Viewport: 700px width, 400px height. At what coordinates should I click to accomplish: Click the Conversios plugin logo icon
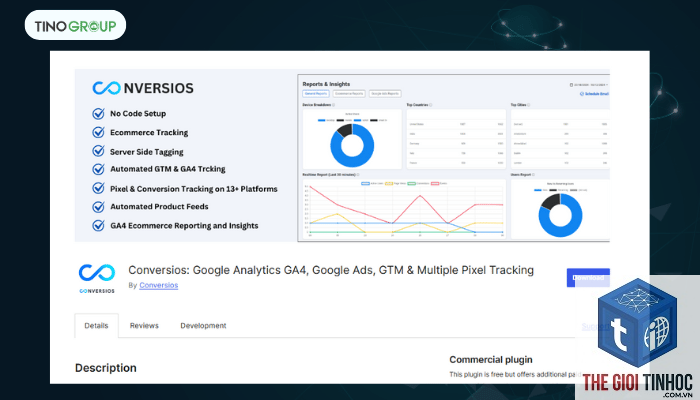(97, 278)
